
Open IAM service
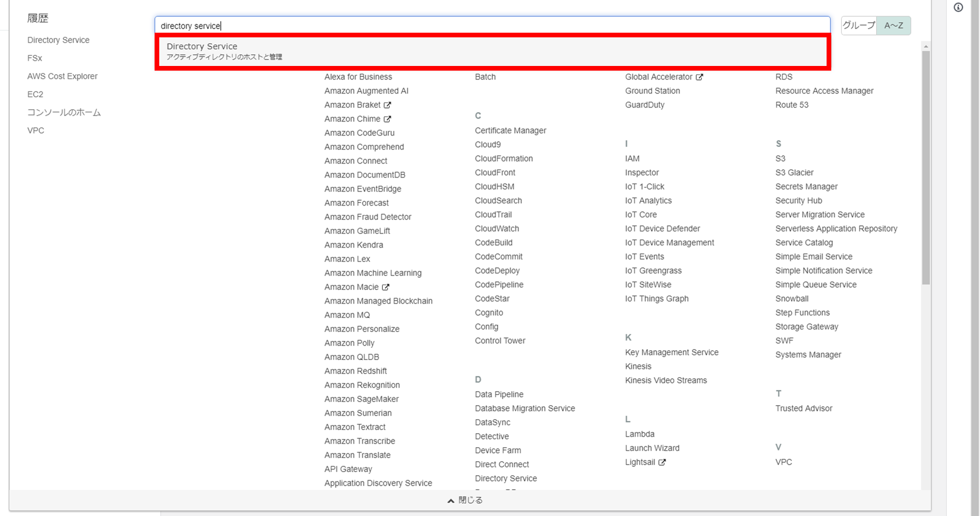coord(632,159)
